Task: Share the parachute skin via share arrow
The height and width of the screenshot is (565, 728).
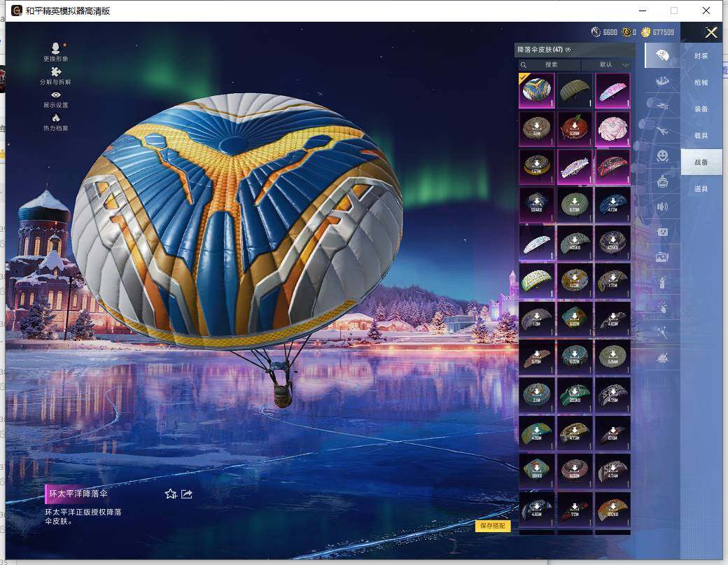Action: click(x=187, y=494)
